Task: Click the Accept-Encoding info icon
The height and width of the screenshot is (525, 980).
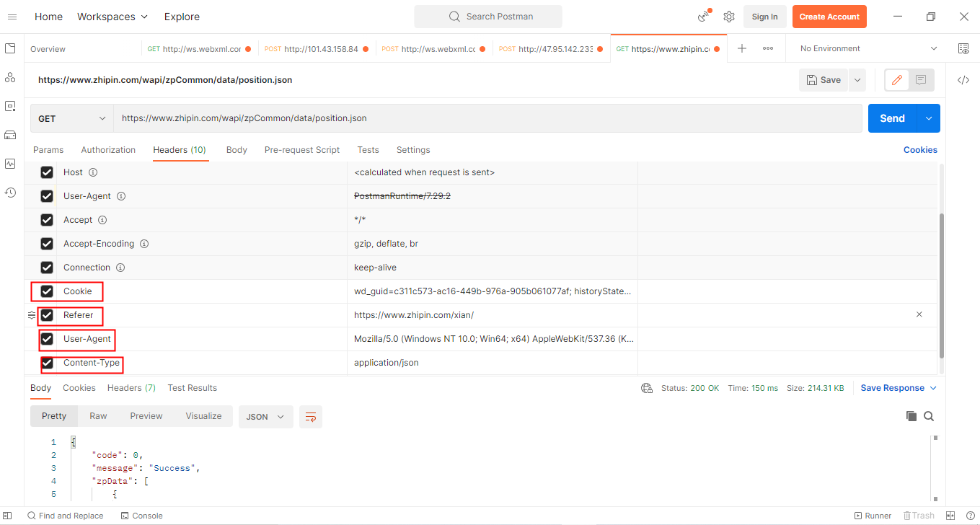Action: [144, 244]
